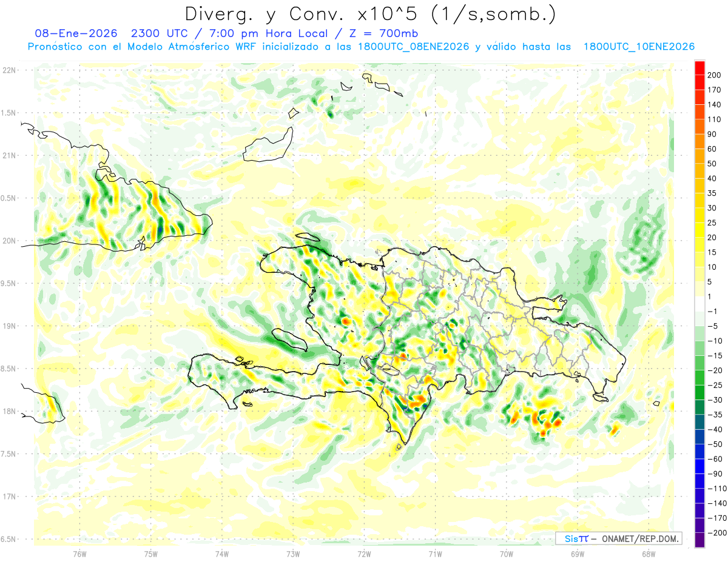Screen dimensions: 728x562
Task: Click the '19N' latitude label
Action: pos(8,326)
